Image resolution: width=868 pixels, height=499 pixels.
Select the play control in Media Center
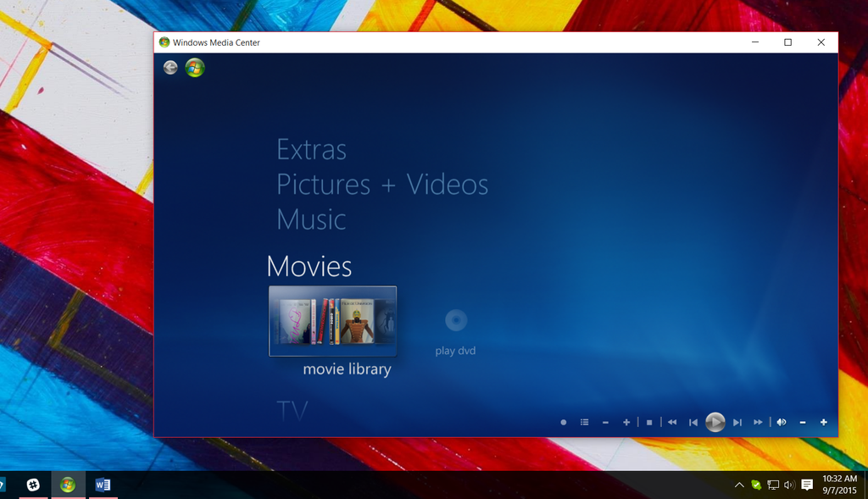715,421
